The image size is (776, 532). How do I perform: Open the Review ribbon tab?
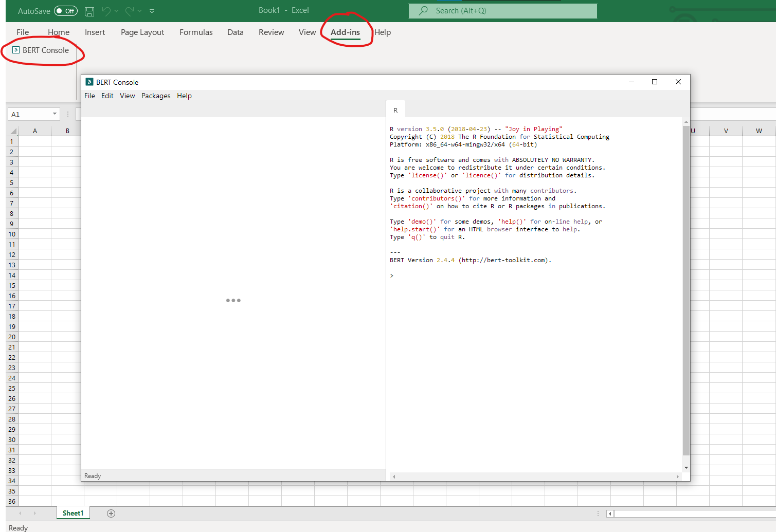[271, 32]
